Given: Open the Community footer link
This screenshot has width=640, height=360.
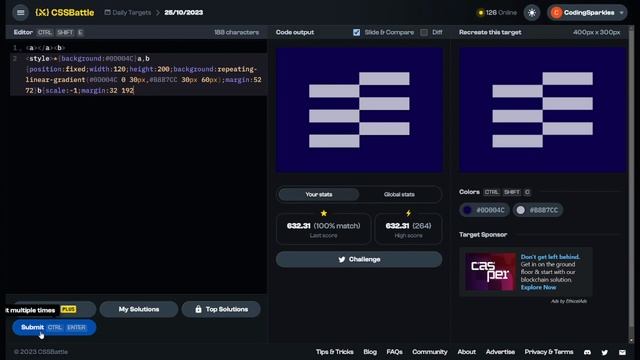Looking at the screenshot, I should 429,352.
